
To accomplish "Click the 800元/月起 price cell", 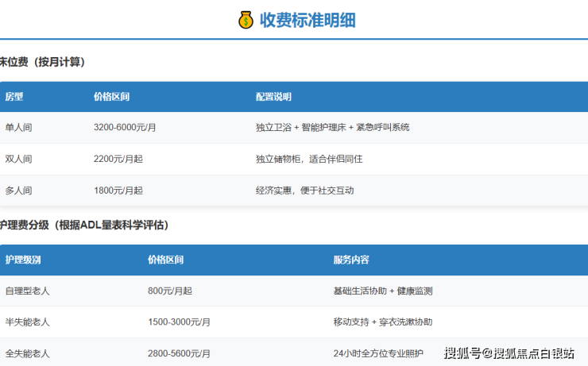I will [x=170, y=291].
